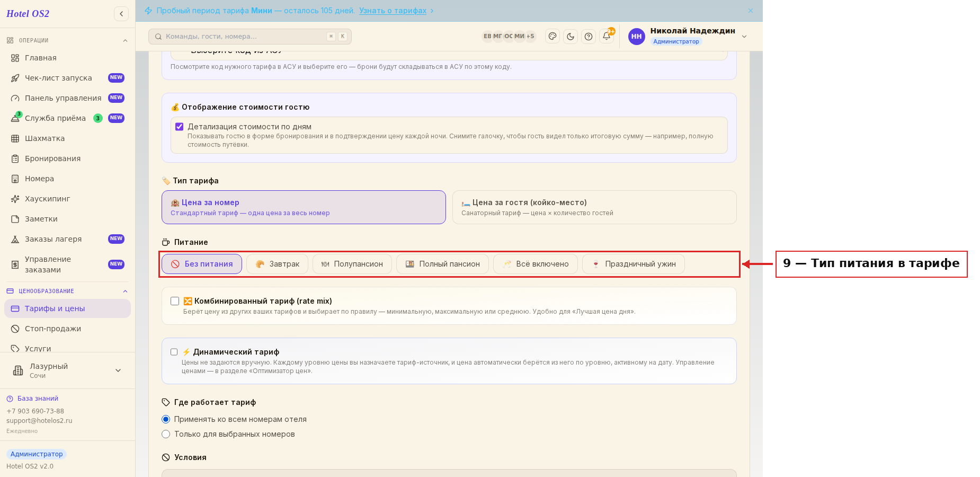The height and width of the screenshot is (477, 980).
Task: Select the Всё включено meal option
Action: coord(536,264)
